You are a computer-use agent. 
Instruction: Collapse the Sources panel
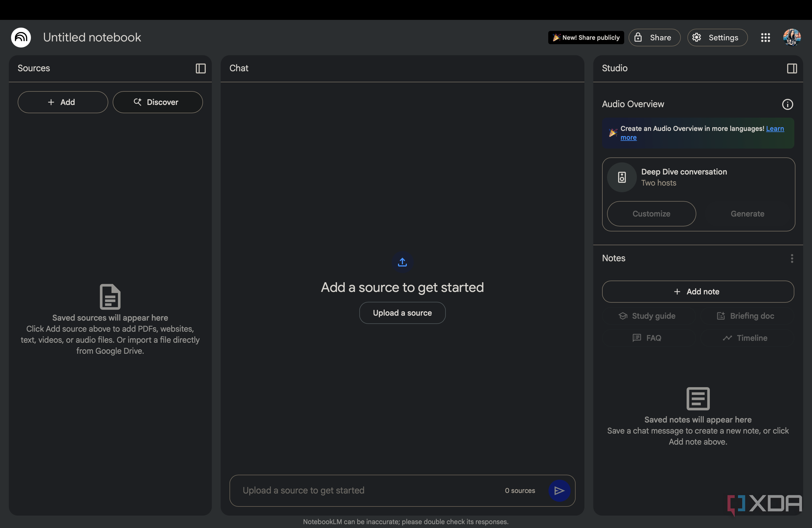pyautogui.click(x=201, y=68)
